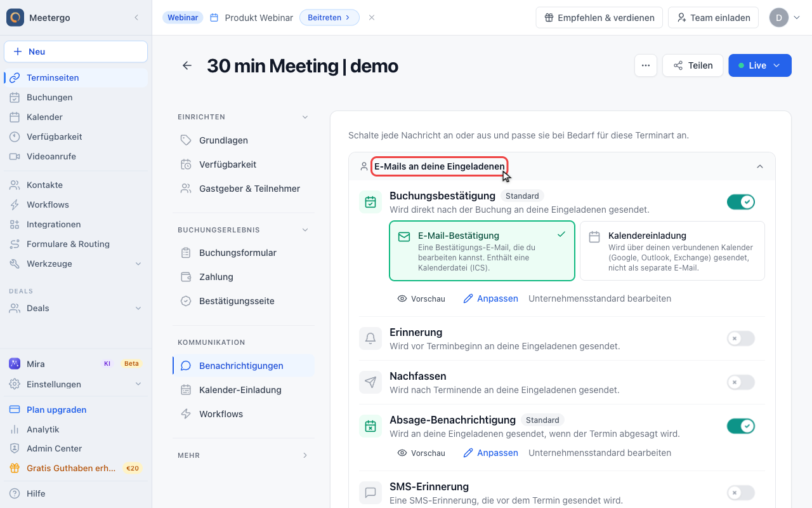Click the Admin Center shield icon

click(15, 448)
